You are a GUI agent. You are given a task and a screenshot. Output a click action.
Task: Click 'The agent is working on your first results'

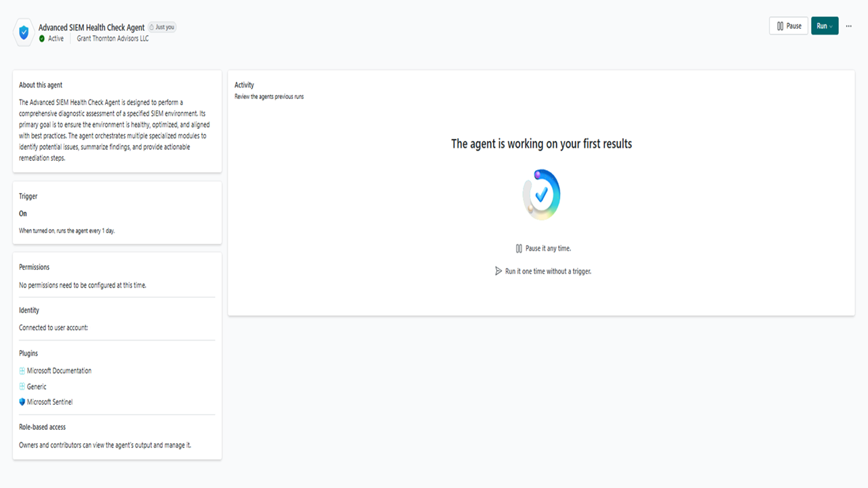[542, 144]
